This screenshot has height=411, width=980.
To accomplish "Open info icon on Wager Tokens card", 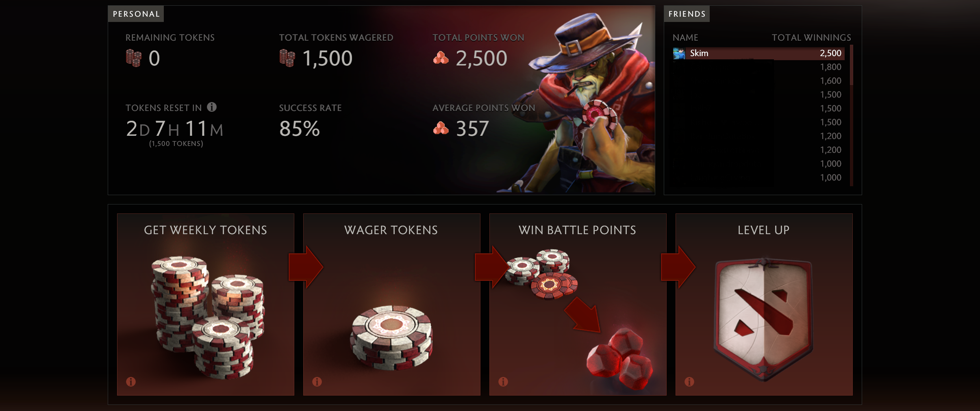I will [317, 382].
